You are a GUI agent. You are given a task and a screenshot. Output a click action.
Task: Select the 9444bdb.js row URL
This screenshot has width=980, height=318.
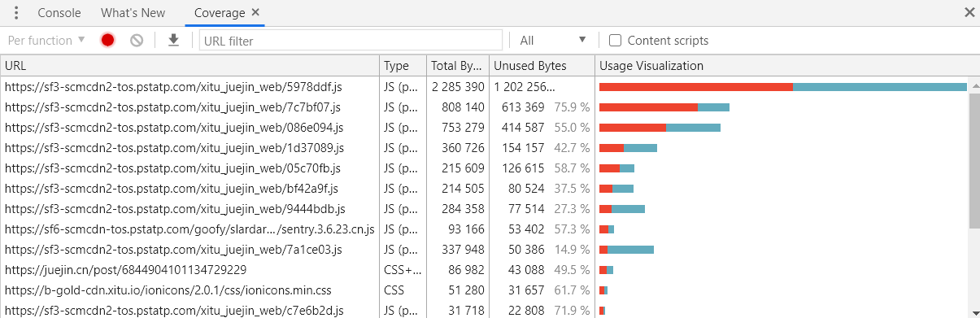click(175, 208)
